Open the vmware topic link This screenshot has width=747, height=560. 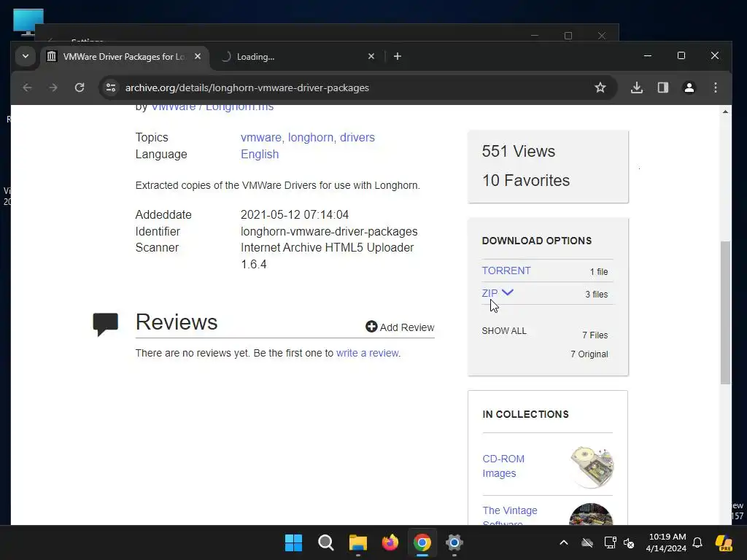(261, 138)
